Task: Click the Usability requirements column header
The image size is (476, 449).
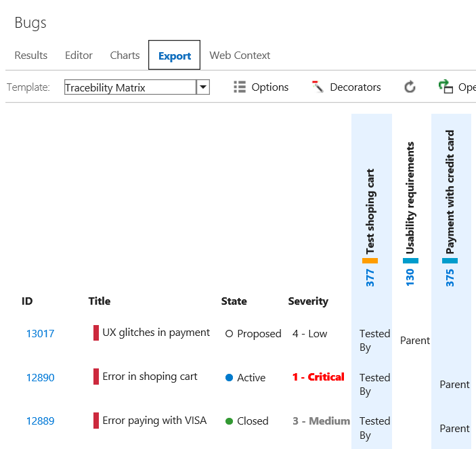Action: (410, 198)
